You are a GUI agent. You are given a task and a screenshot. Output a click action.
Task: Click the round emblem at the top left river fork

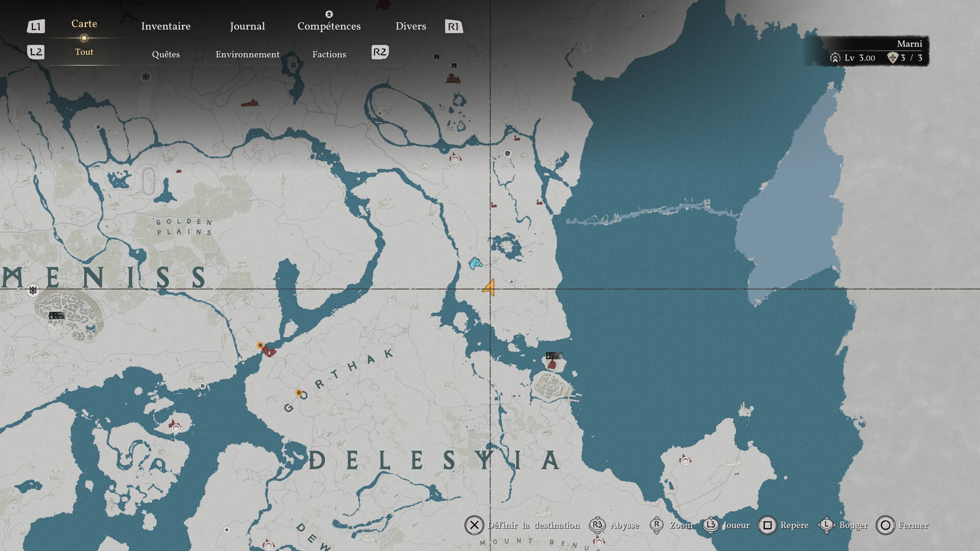point(98,127)
